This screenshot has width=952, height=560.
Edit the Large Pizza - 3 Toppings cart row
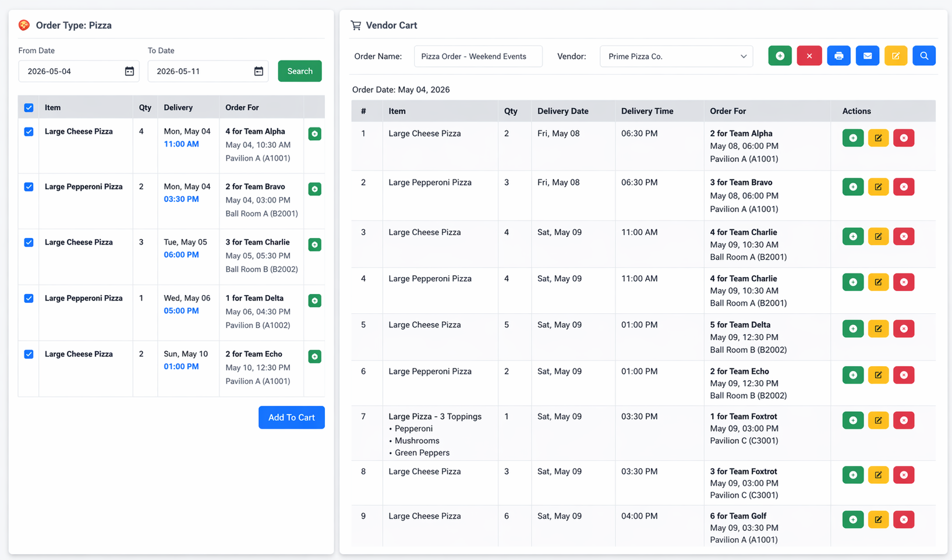pos(878,420)
